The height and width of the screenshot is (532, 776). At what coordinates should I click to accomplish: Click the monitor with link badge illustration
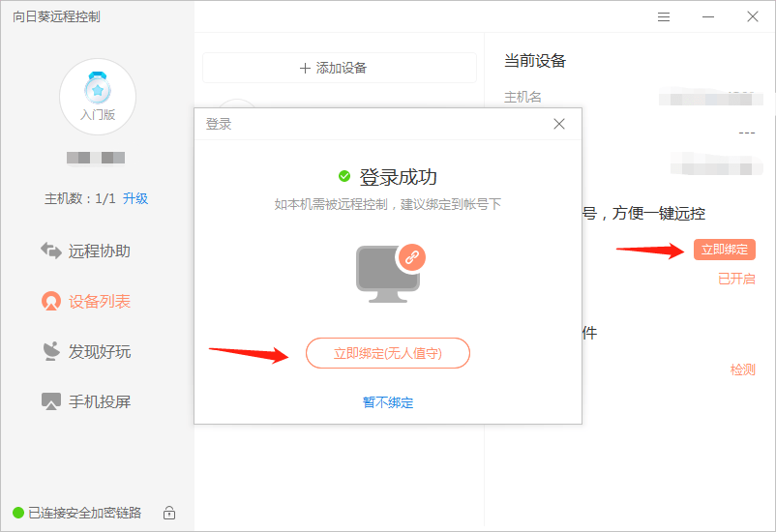click(389, 273)
